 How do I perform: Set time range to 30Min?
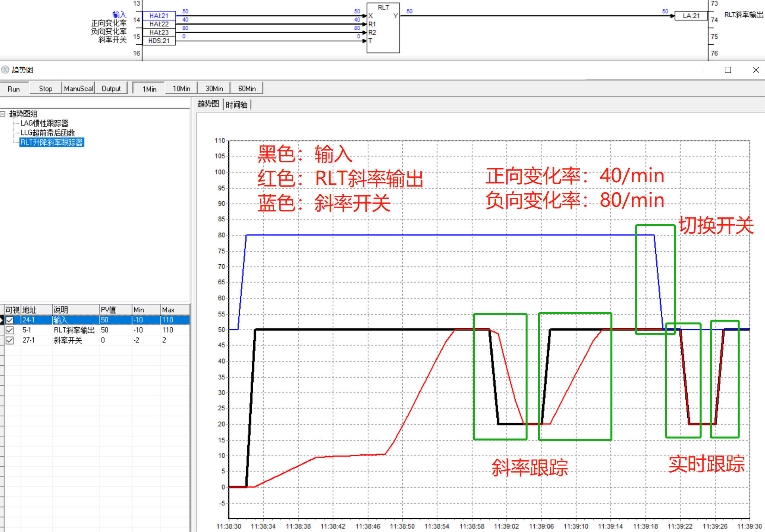[x=214, y=89]
